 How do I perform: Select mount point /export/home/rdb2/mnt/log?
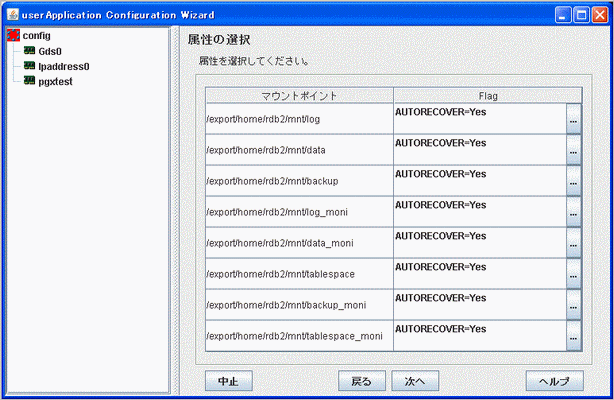pyautogui.click(x=300, y=119)
